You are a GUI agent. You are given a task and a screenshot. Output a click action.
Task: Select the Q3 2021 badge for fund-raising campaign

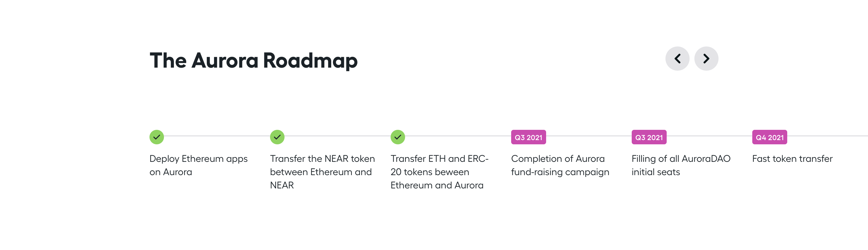pos(528,137)
